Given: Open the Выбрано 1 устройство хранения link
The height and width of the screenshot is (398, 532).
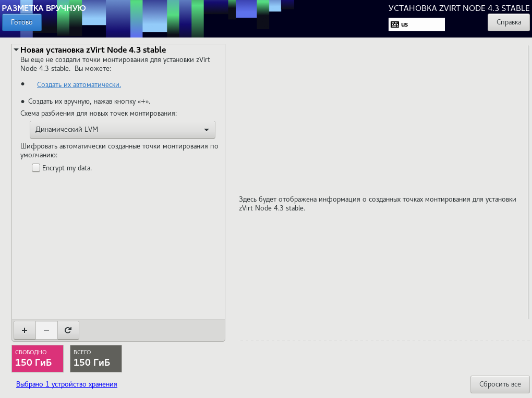Looking at the screenshot, I should [67, 384].
